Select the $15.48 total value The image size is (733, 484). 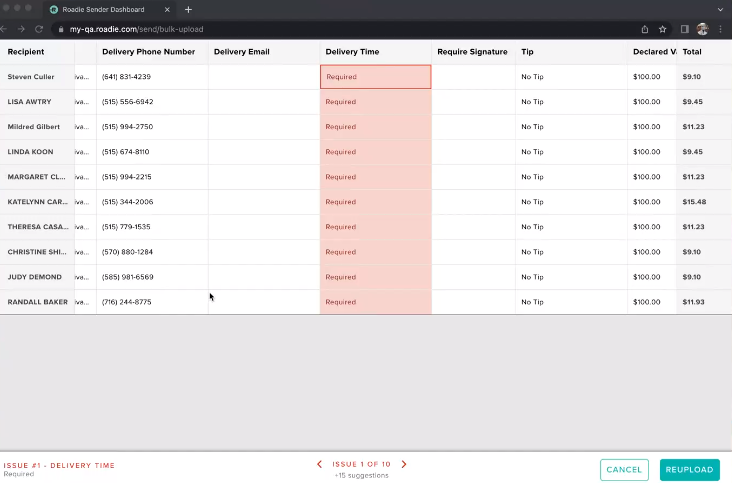pyautogui.click(x=694, y=202)
